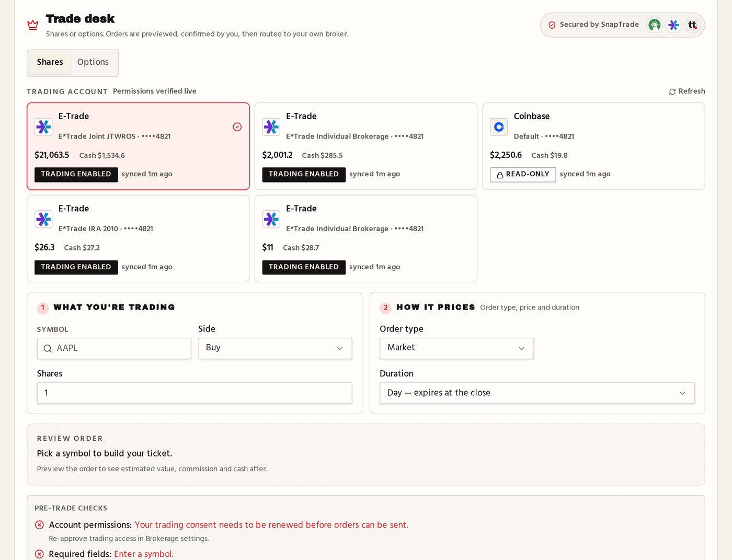Screen dimensions: 732x560
Task: Click the Secured by SnapTrade text
Action: click(x=599, y=25)
